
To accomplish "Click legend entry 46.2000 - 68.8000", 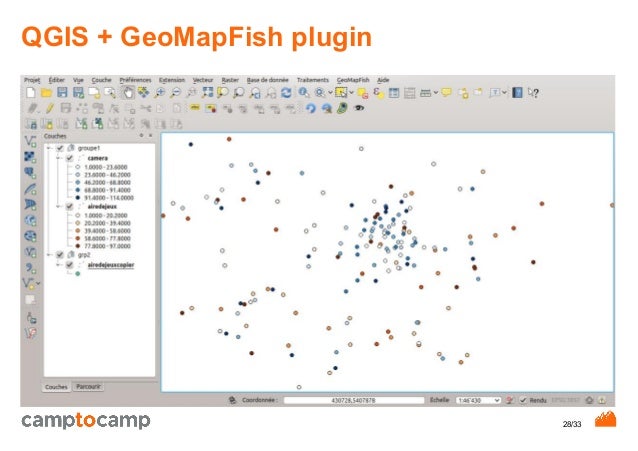I will pos(107,182).
